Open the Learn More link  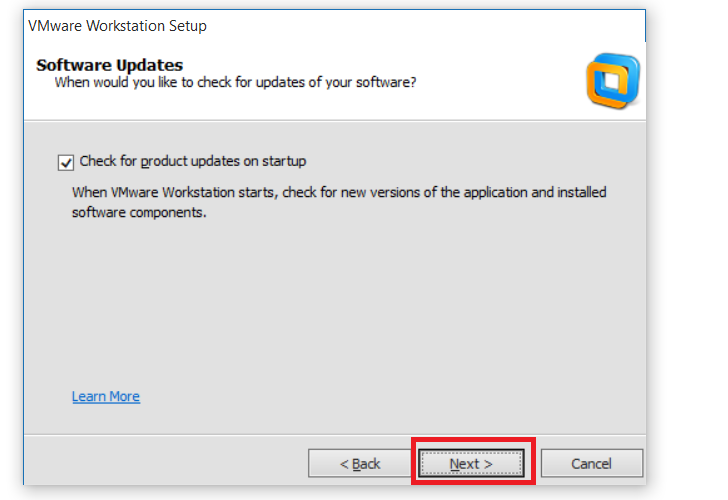[106, 397]
